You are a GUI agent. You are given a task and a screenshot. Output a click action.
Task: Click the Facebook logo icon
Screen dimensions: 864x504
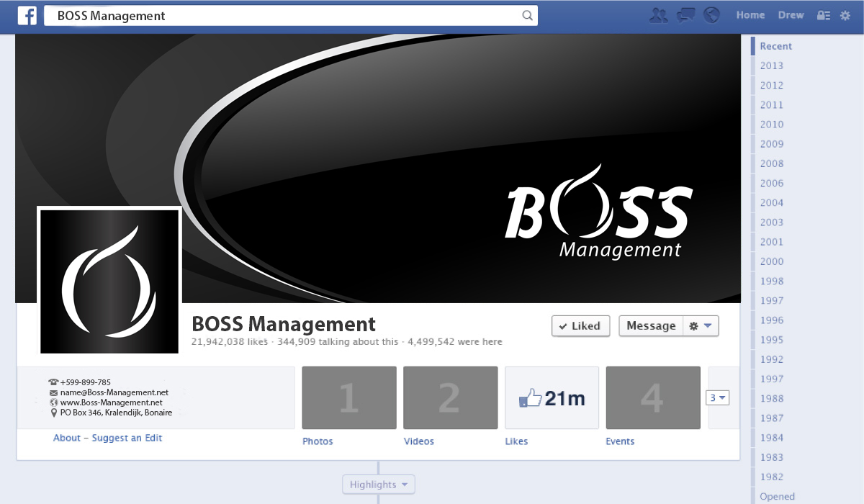coord(27,16)
